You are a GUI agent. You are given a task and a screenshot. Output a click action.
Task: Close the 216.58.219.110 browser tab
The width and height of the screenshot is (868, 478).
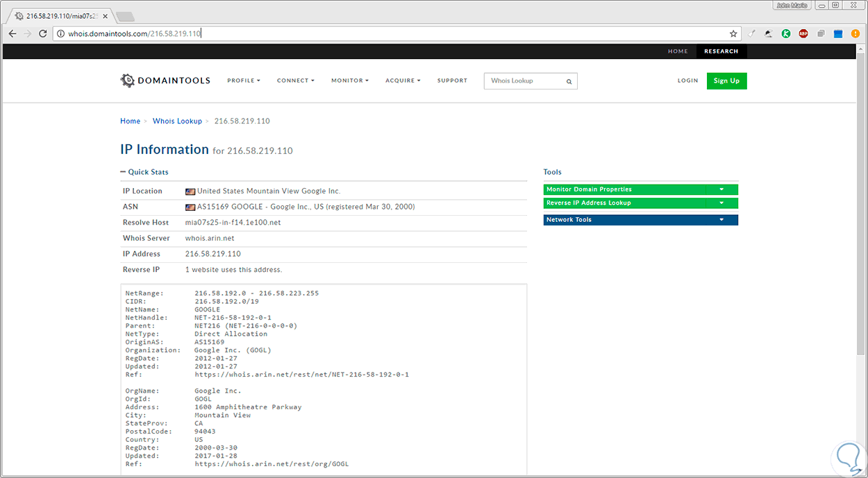pyautogui.click(x=105, y=16)
